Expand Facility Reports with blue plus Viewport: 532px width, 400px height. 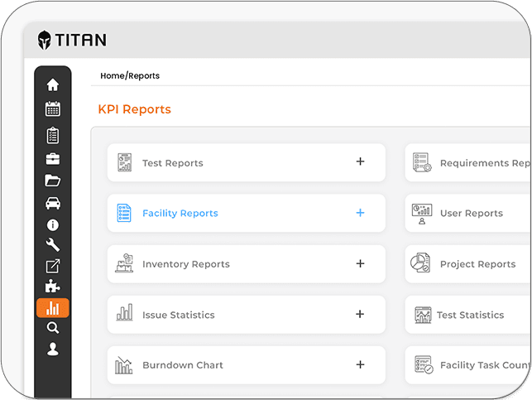point(361,213)
